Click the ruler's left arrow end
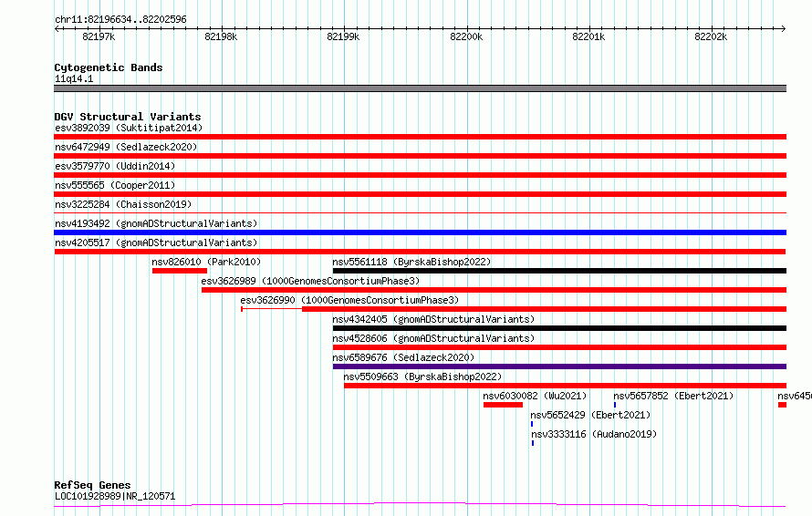 [x=57, y=28]
